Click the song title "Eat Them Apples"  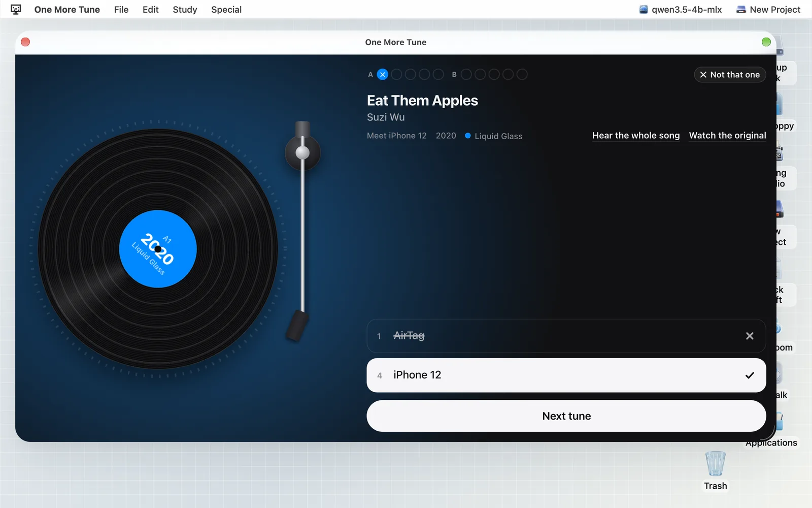pyautogui.click(x=422, y=101)
